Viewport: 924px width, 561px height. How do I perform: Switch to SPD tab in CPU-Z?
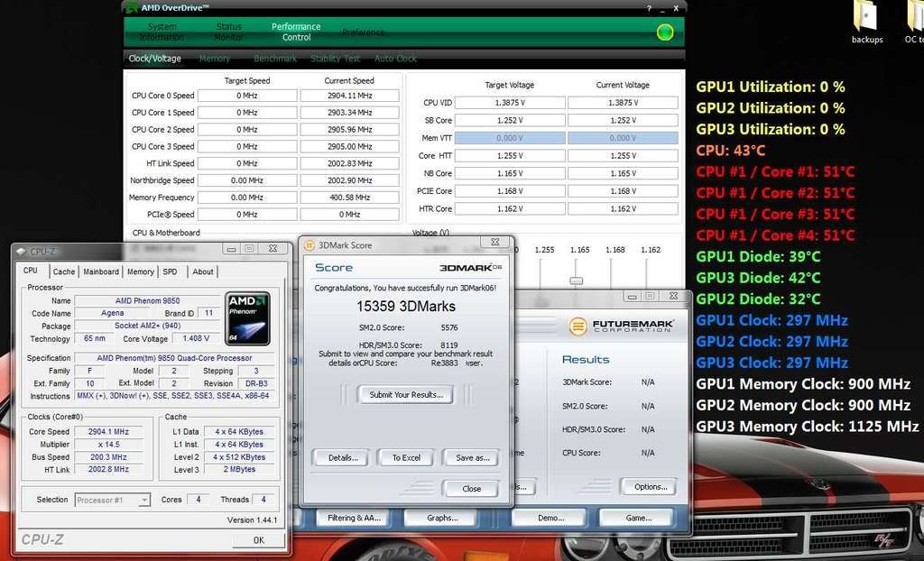point(170,271)
